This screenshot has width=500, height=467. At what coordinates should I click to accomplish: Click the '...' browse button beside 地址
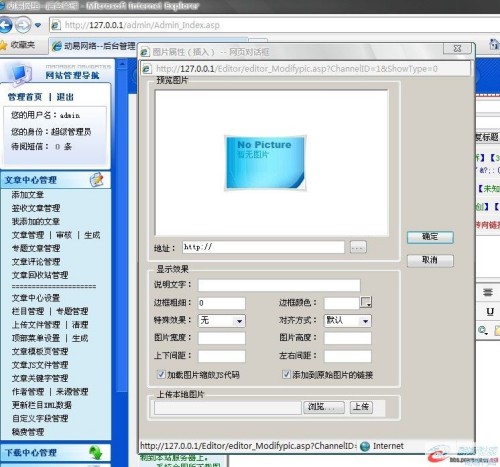(x=358, y=247)
